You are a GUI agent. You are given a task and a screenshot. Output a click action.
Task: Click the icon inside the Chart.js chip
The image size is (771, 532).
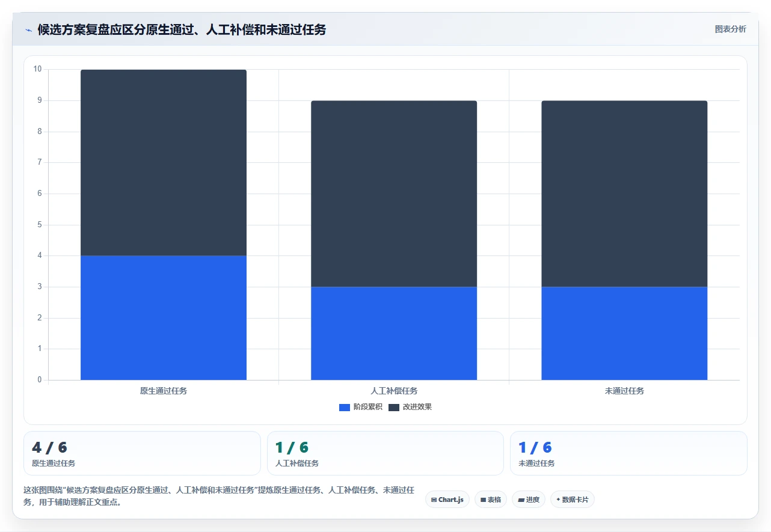(x=434, y=500)
